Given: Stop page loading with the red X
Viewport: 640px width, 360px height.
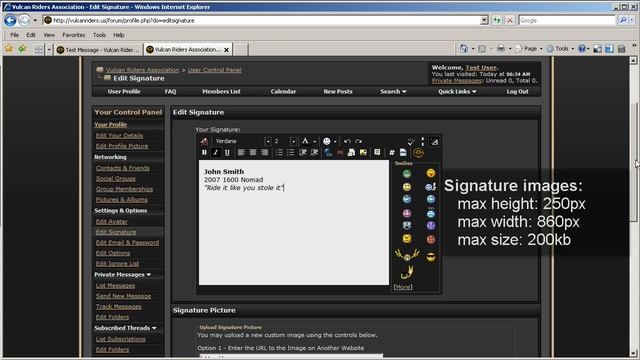Looking at the screenshot, I should [x=510, y=20].
